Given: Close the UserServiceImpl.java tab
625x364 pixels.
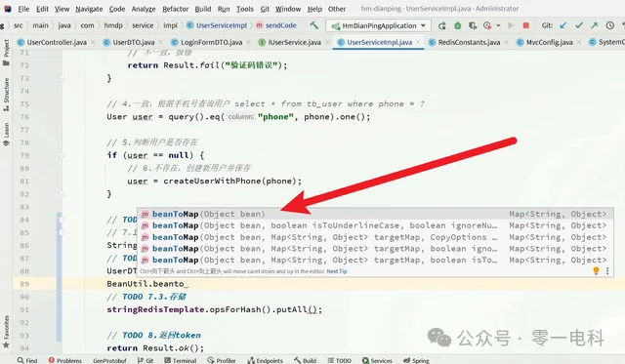Looking at the screenshot, I should [418, 42].
